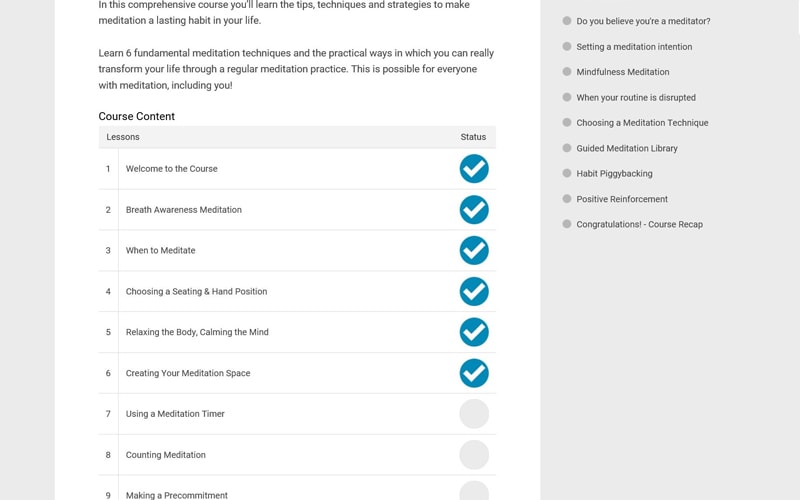Click the grey bullet beside Mindfulness Meditation

[x=567, y=72]
